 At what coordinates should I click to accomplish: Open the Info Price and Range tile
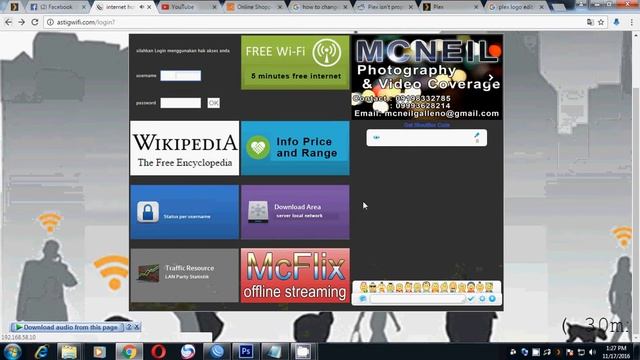click(295, 148)
